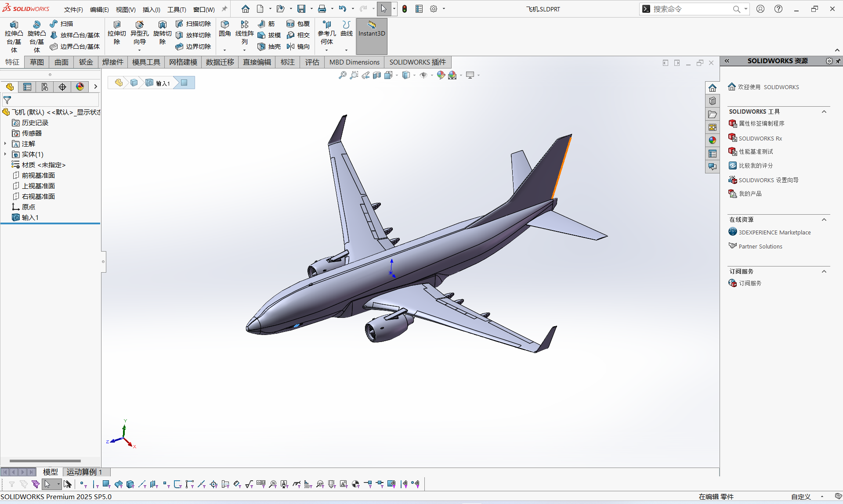843x504 pixels.
Task: Open the 文件(F) menu
Action: [73, 10]
